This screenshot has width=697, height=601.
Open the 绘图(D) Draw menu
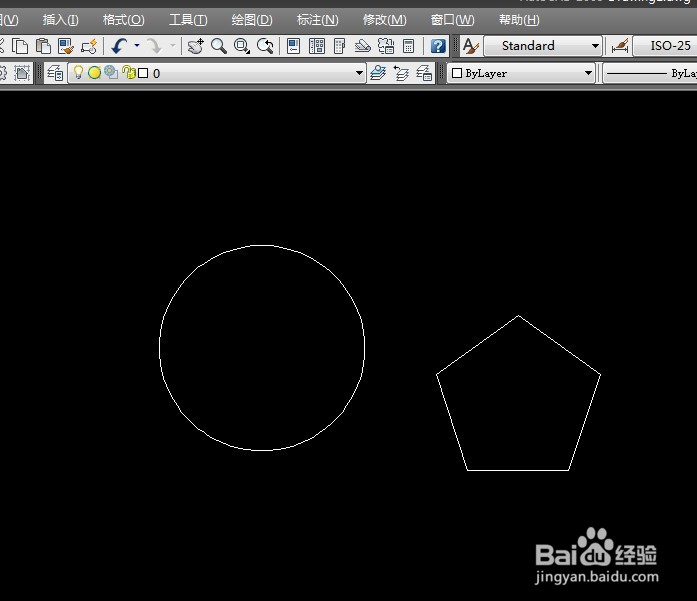coord(252,20)
